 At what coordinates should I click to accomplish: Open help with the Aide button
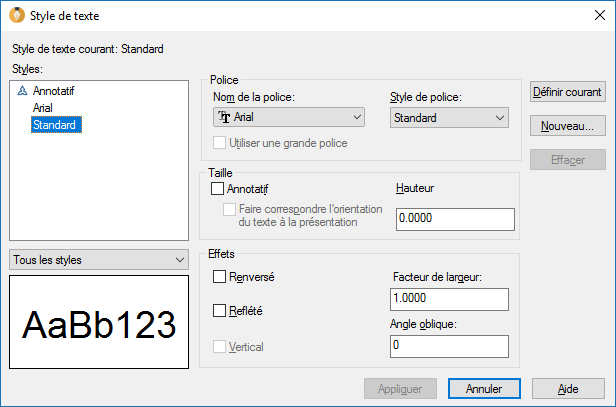pos(568,388)
